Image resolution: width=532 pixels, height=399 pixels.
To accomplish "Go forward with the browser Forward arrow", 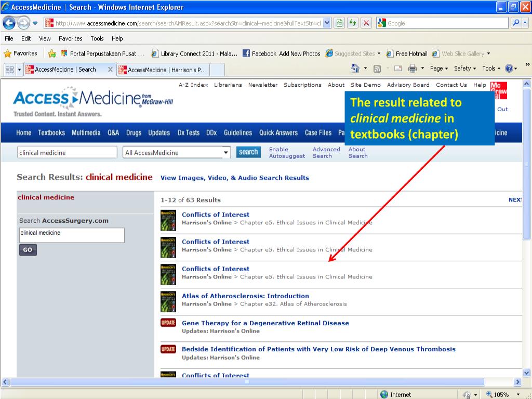I will click(23, 23).
